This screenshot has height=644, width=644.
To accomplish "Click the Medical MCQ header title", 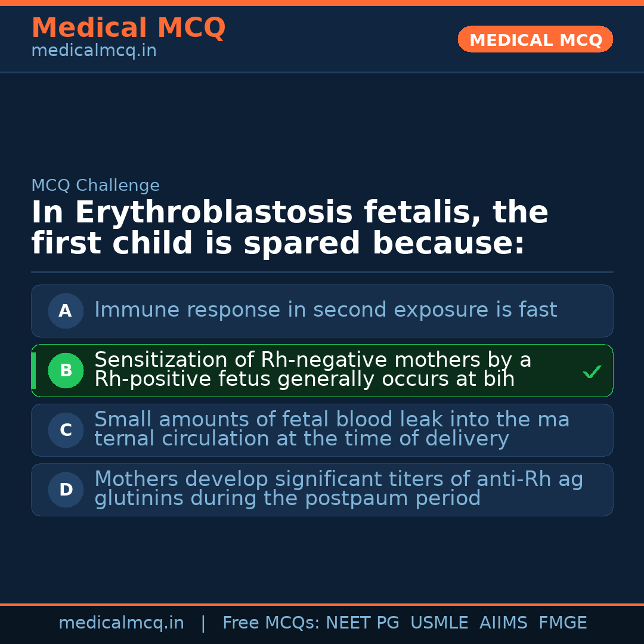I will coord(128,27).
